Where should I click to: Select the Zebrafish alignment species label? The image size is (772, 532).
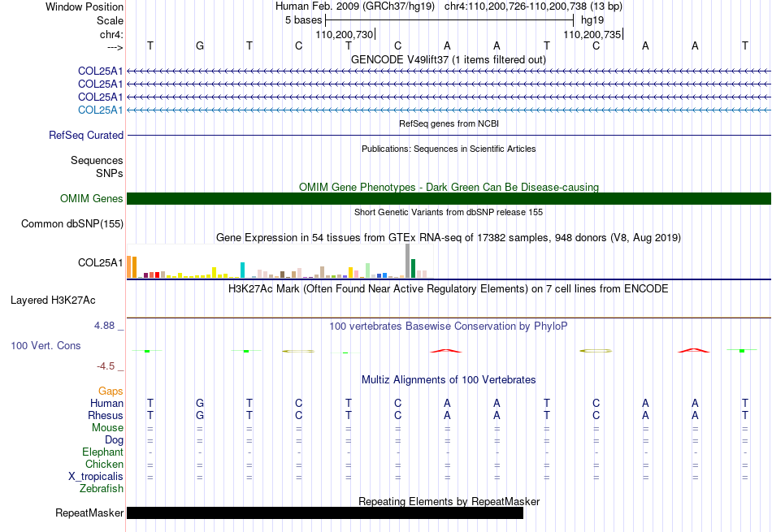point(102,489)
